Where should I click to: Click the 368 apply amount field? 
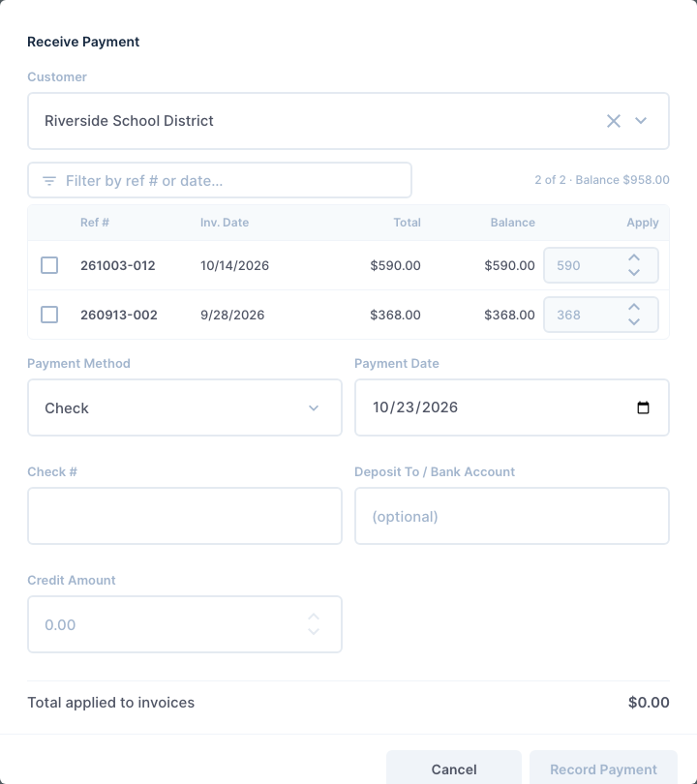[600, 315]
